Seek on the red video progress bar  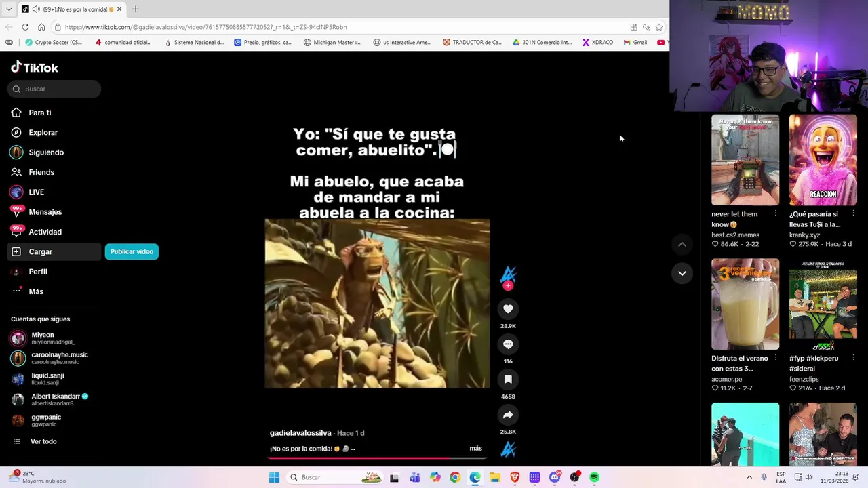(x=377, y=457)
